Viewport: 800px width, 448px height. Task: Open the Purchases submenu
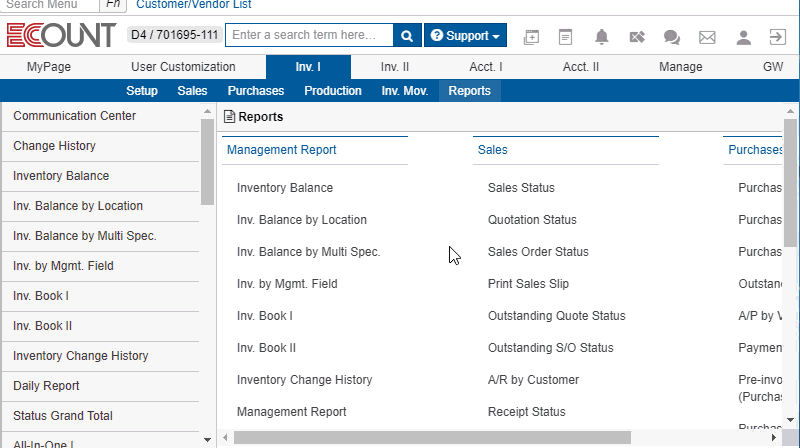(x=256, y=91)
